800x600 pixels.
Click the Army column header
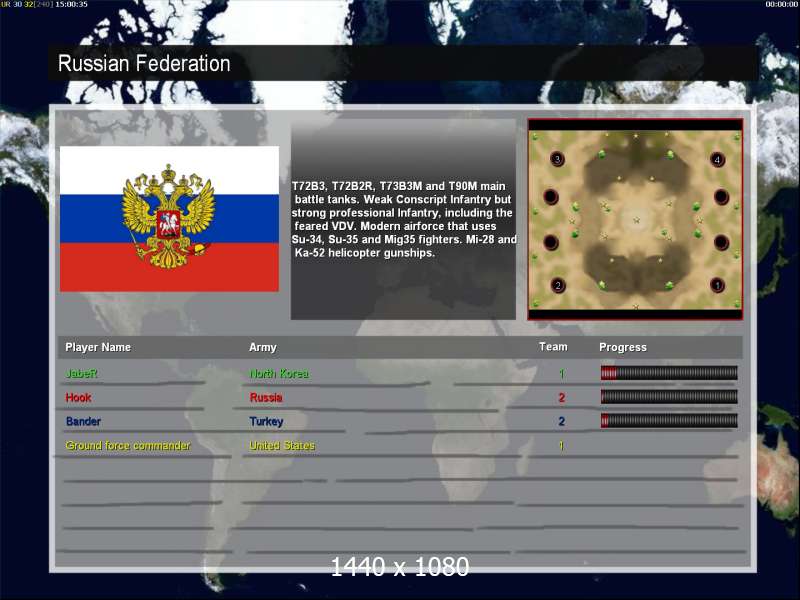coord(263,347)
